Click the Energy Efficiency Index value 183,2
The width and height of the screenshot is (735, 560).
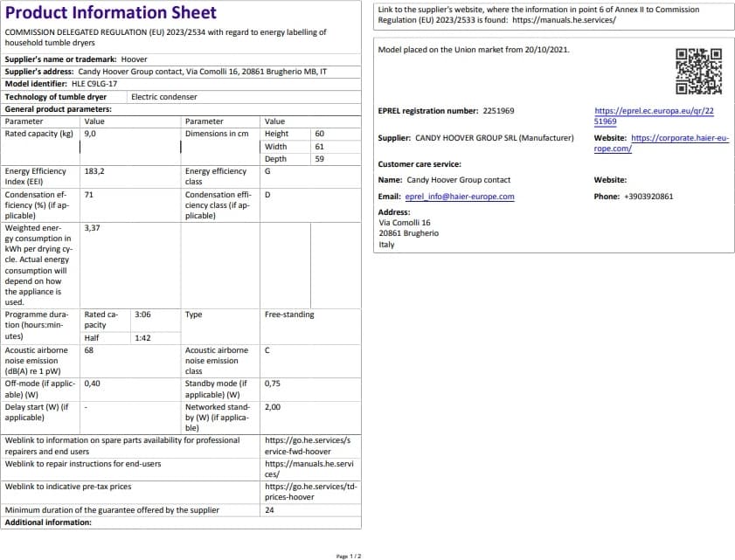point(94,171)
